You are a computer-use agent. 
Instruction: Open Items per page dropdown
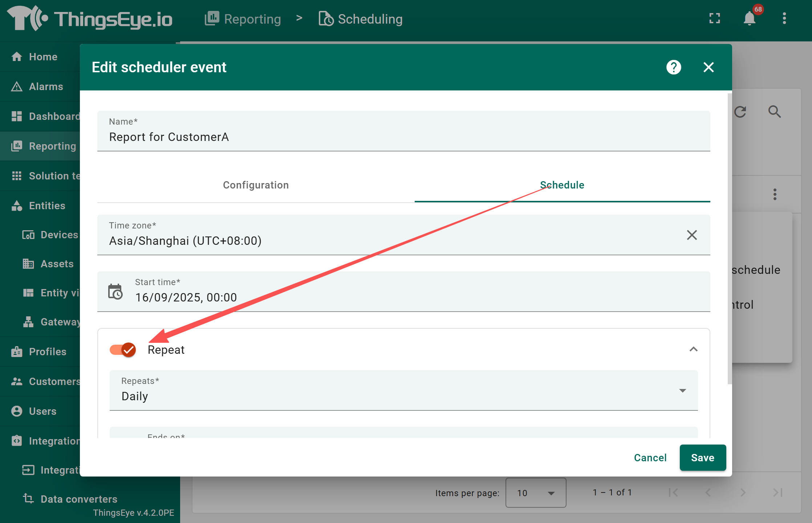(x=536, y=493)
